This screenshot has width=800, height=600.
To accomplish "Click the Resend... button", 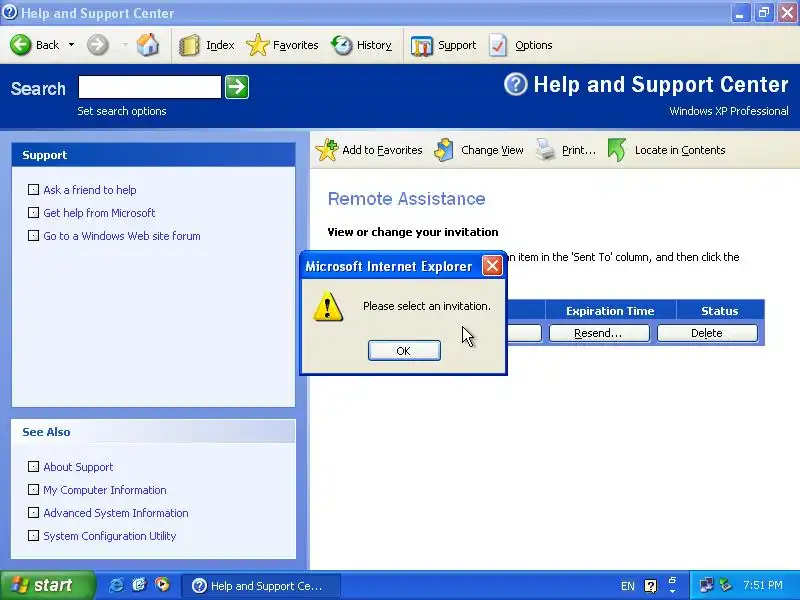I will point(599,333).
